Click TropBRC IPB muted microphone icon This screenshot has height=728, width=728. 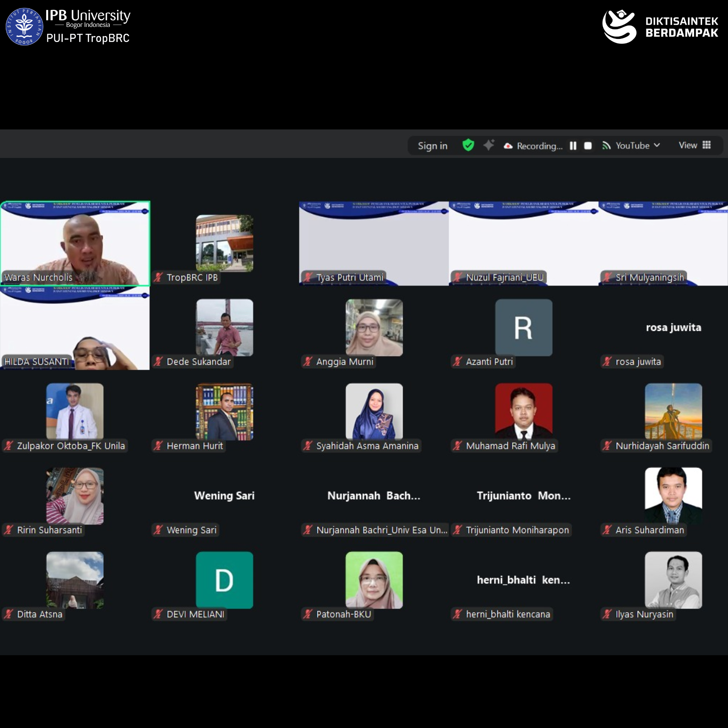point(158,277)
